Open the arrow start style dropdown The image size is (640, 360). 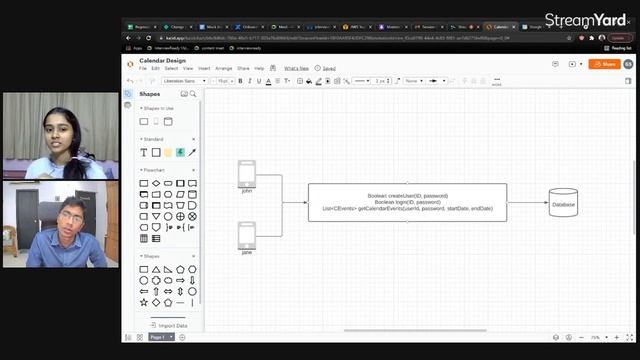(x=414, y=81)
